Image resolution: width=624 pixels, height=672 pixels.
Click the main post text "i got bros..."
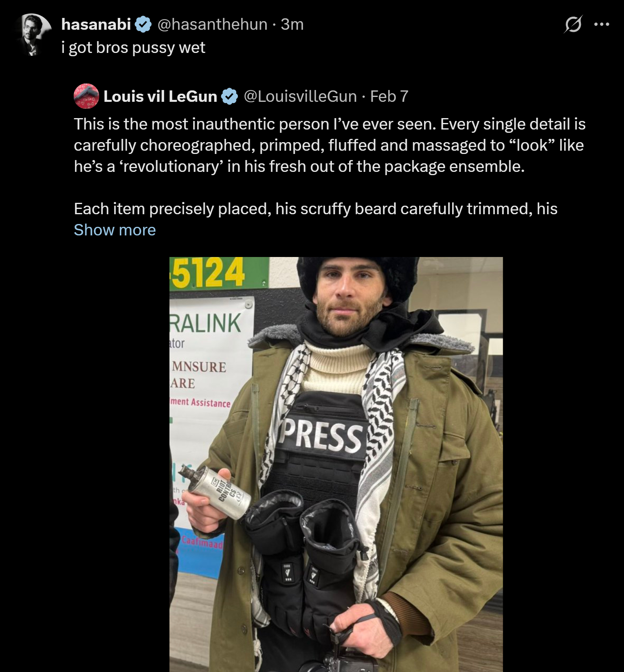tap(133, 48)
